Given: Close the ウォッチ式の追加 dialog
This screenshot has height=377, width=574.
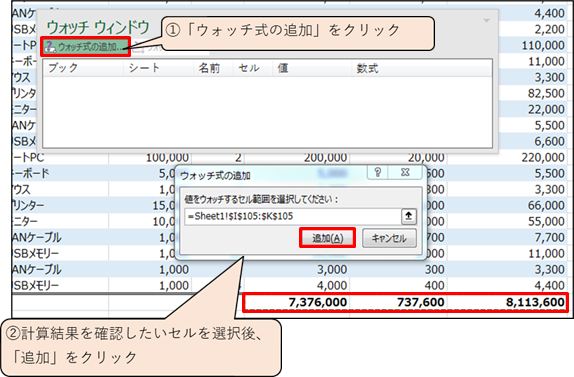Looking at the screenshot, I should point(405,172).
